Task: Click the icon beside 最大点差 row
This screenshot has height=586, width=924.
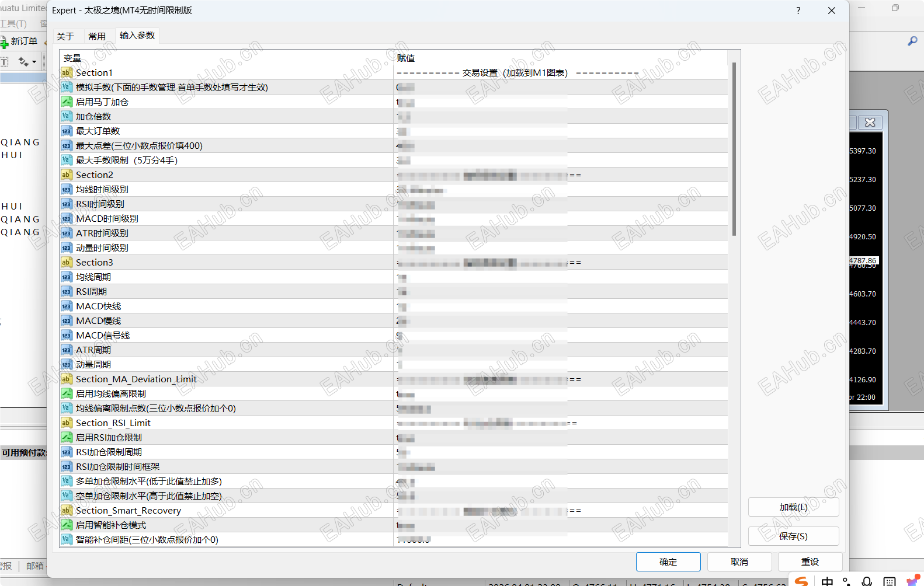Action: (x=66, y=145)
